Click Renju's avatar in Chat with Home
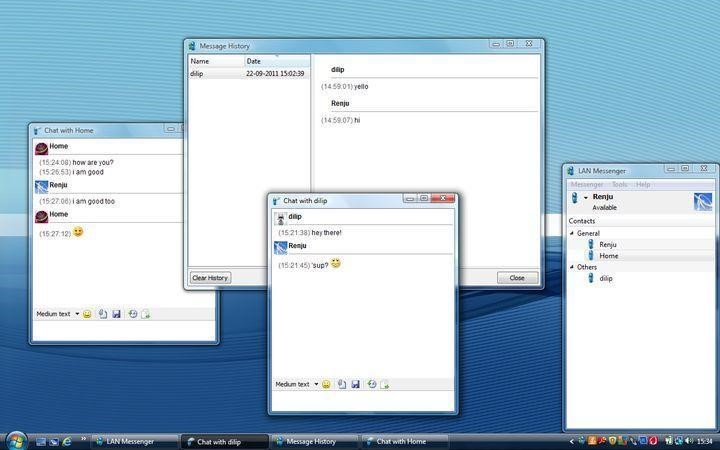This screenshot has width=720, height=450. click(x=41, y=186)
